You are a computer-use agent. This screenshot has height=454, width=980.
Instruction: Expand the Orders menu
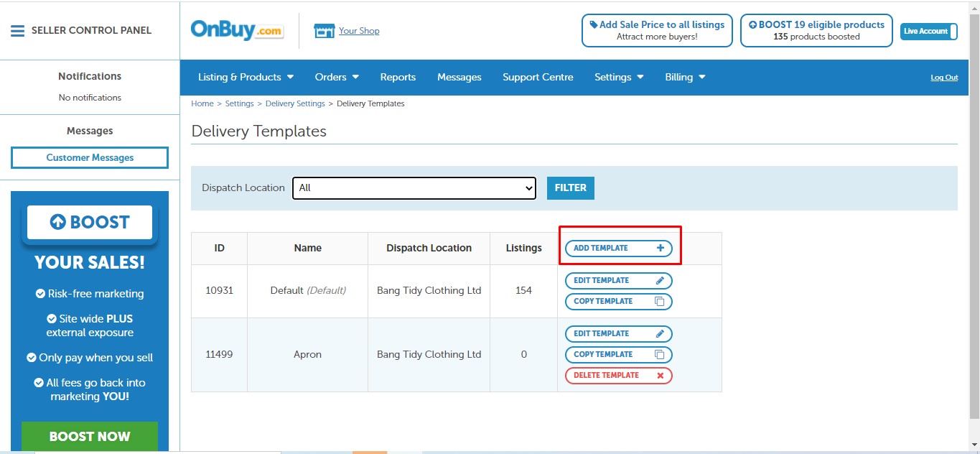[337, 77]
